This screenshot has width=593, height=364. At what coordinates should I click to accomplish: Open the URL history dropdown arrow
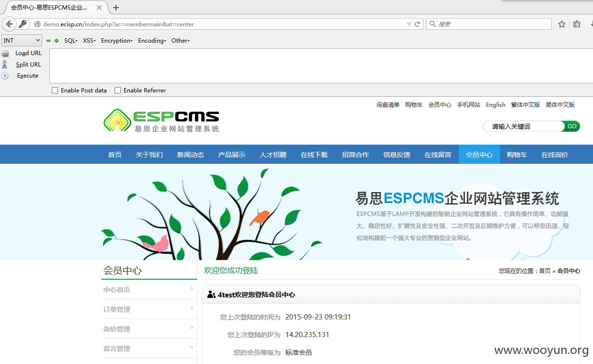point(408,24)
